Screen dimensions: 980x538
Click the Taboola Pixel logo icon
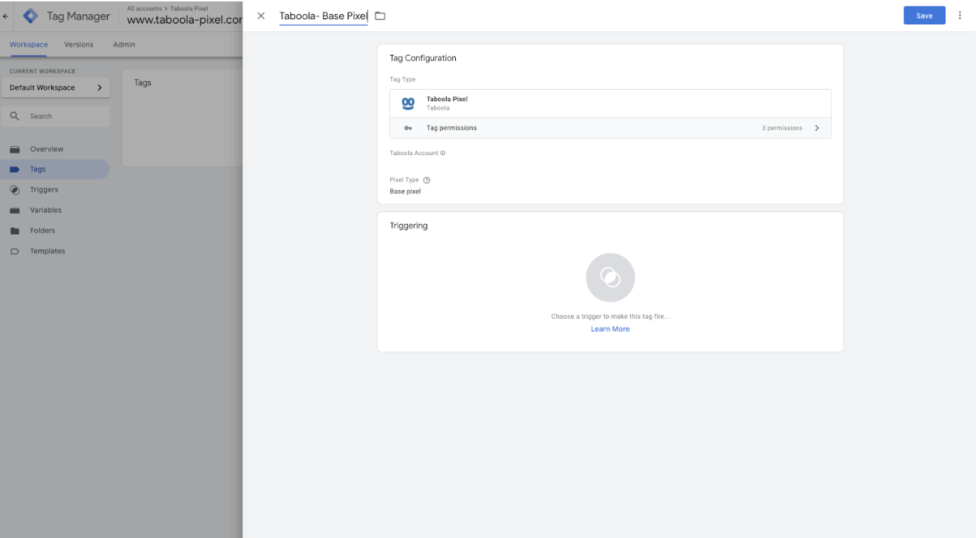click(x=408, y=103)
